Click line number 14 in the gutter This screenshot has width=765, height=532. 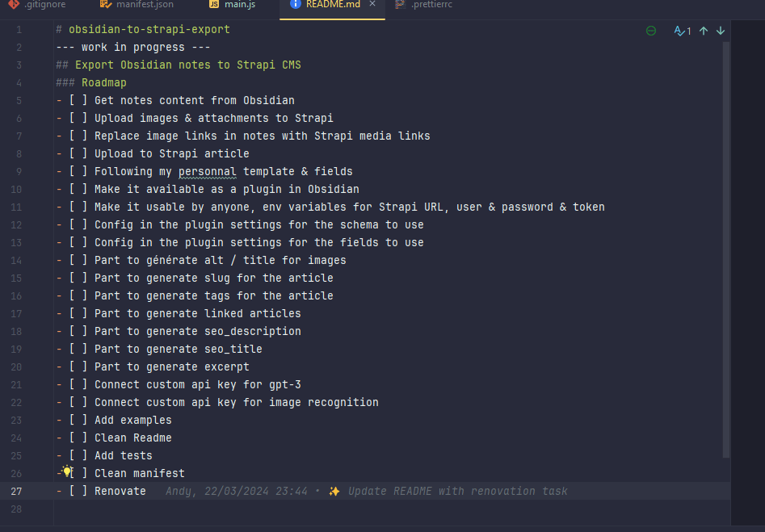coord(16,260)
